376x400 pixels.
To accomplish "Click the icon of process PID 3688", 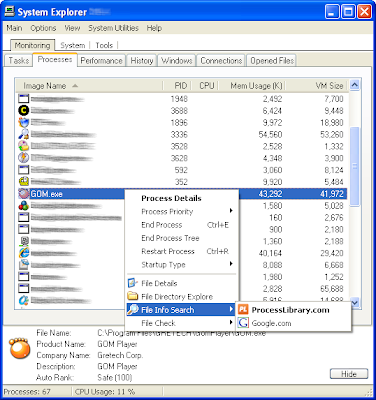I will pos(23,110).
